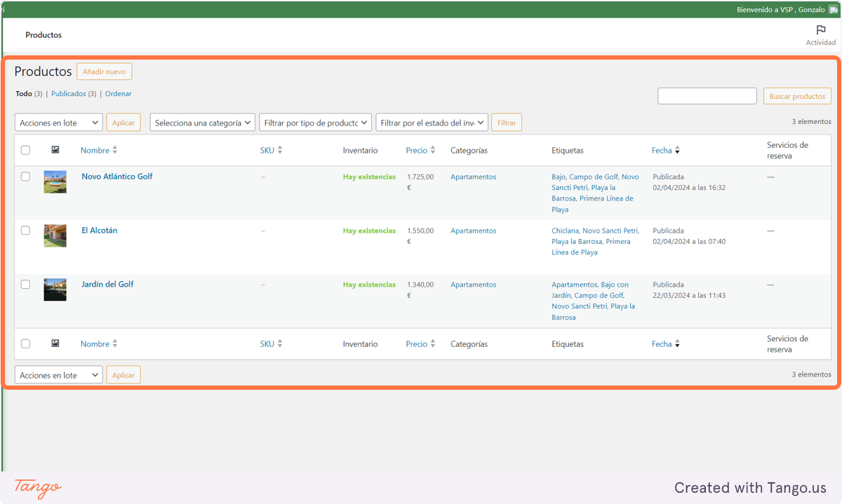Screen dimensions: 842x504
Task: Click the 1.725,00 € price
Action: [420, 182]
